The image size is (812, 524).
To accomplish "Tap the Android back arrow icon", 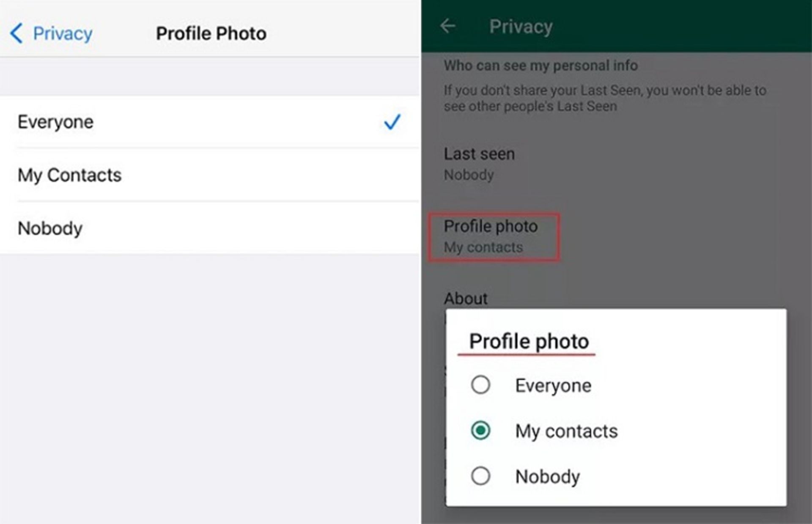I will tap(448, 26).
